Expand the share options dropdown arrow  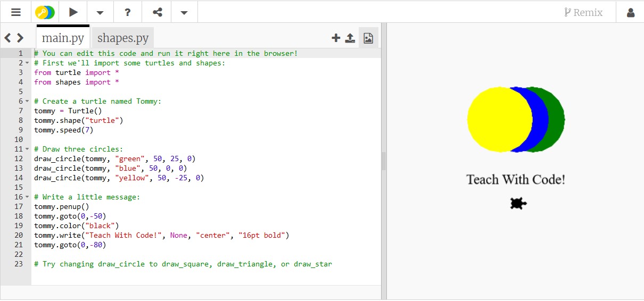tap(184, 12)
